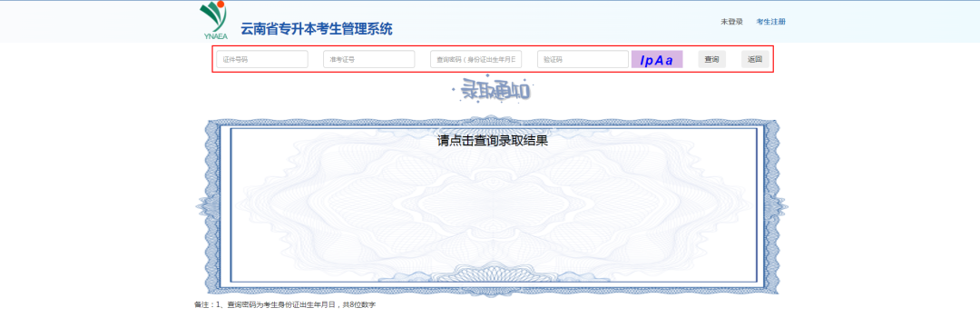The image size is (980, 328).
Task: Select the 查询密码 password field
Action: tap(475, 59)
